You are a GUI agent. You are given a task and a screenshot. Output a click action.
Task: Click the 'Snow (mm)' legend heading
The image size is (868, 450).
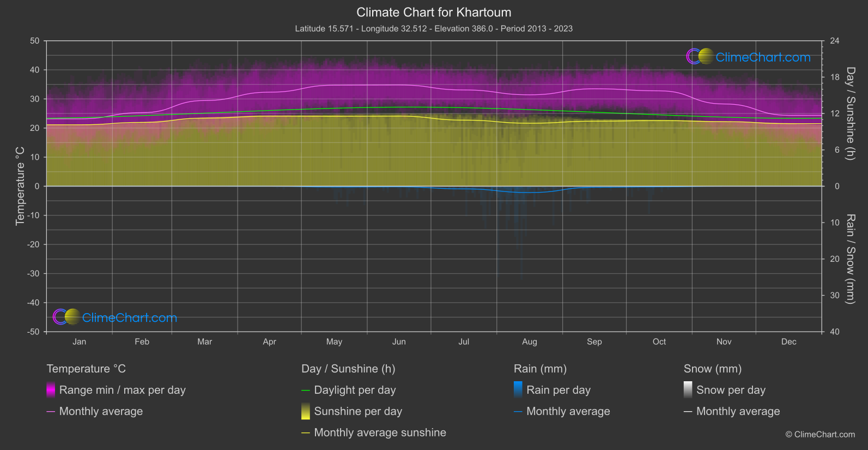pyautogui.click(x=713, y=369)
